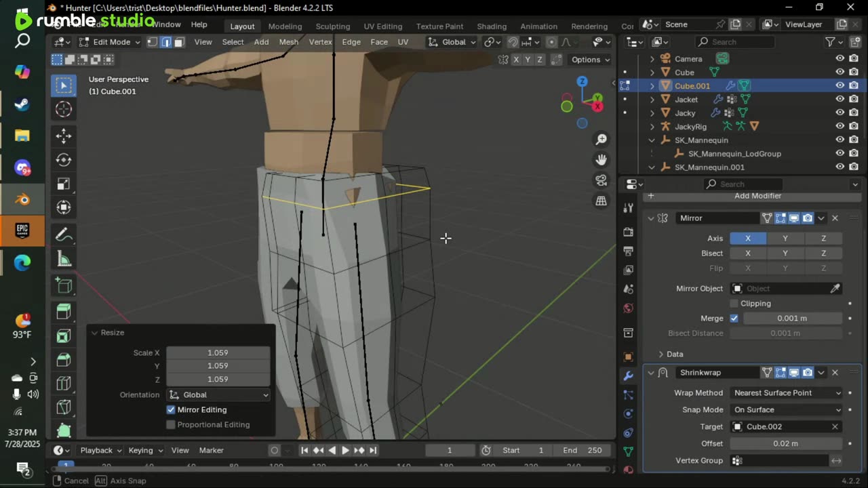
Task: Switch to orthographic grid view icon
Action: coord(601,201)
